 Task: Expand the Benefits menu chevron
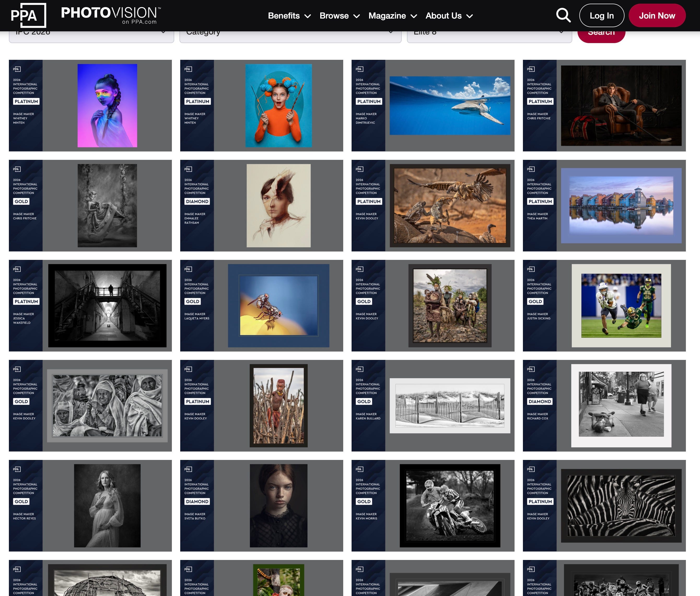pos(307,16)
